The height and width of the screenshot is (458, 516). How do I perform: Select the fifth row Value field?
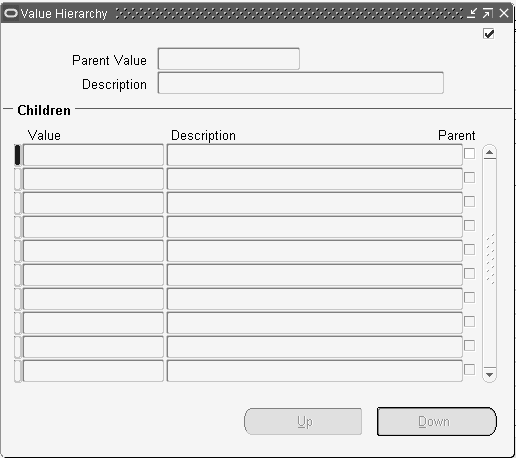(93, 251)
